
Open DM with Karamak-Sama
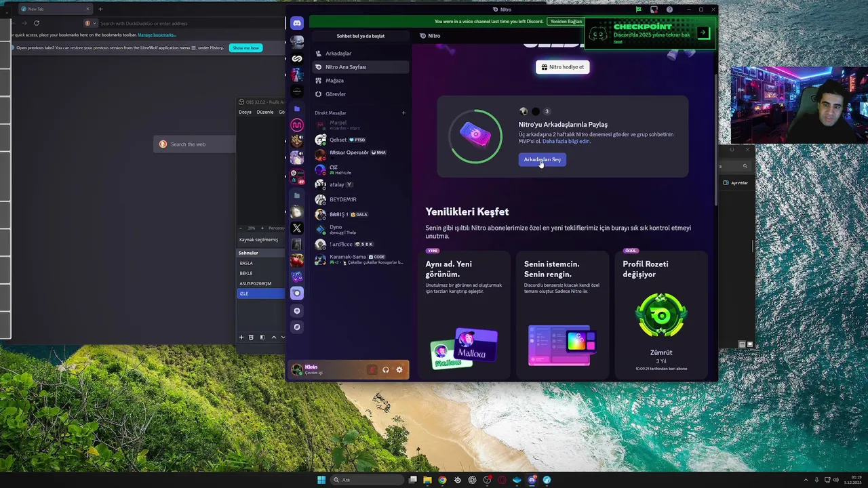(361, 259)
